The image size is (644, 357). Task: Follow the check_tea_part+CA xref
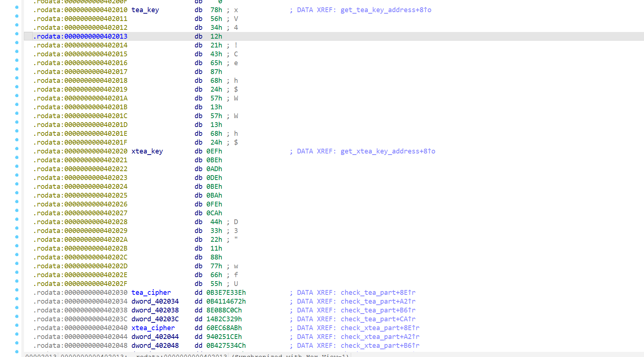378,319
